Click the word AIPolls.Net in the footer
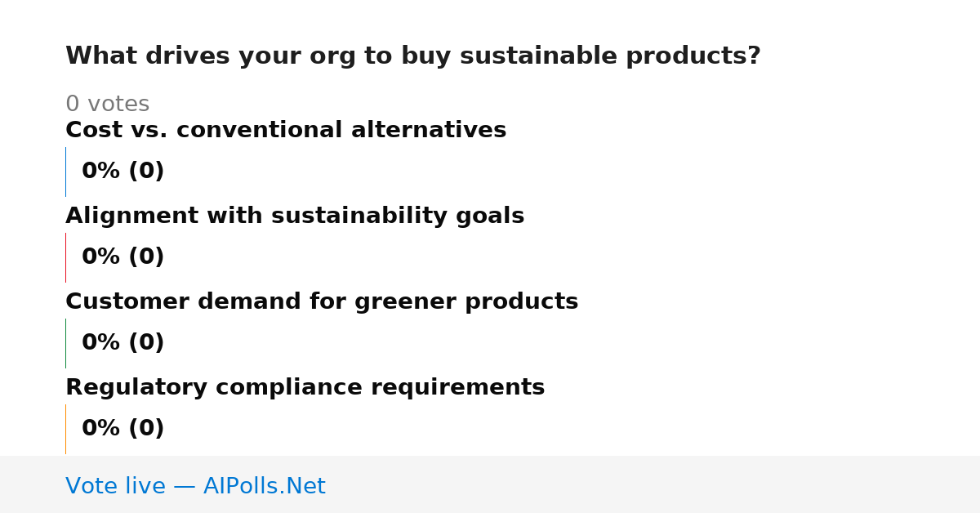 pos(265,486)
